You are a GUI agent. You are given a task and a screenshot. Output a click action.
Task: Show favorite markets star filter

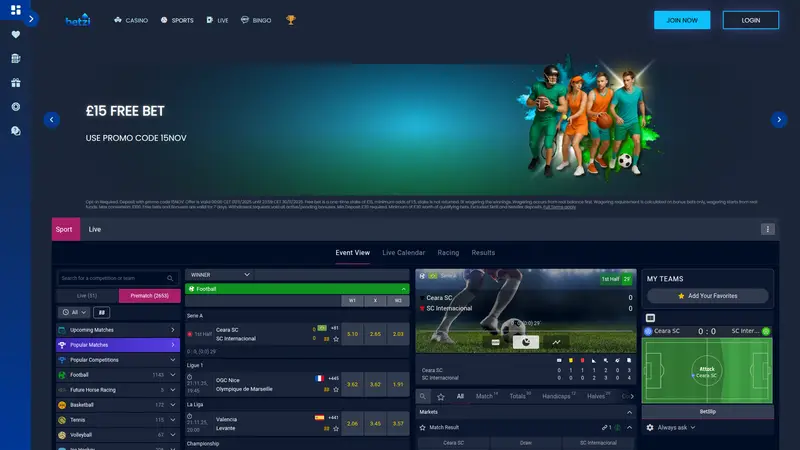click(441, 396)
